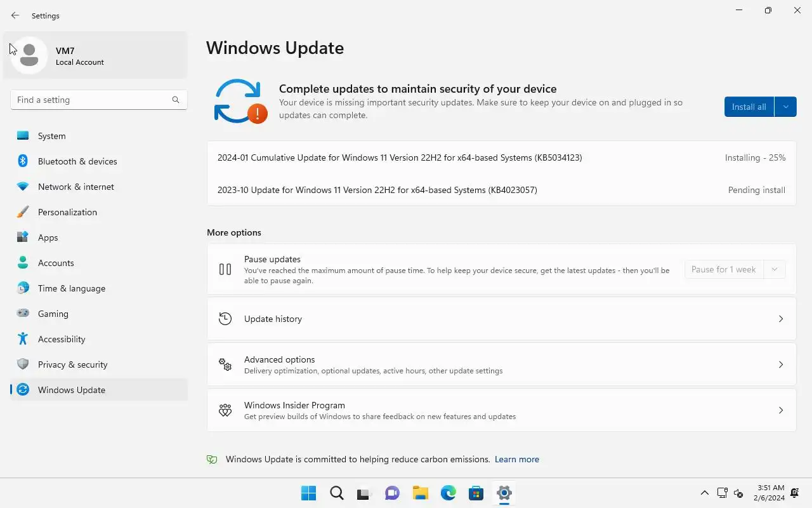Click the network icon in system tray
The image size is (812, 508).
point(722,493)
